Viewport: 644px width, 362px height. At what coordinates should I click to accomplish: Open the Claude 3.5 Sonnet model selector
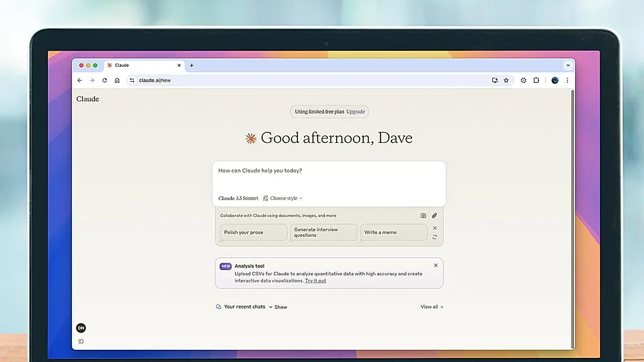238,198
